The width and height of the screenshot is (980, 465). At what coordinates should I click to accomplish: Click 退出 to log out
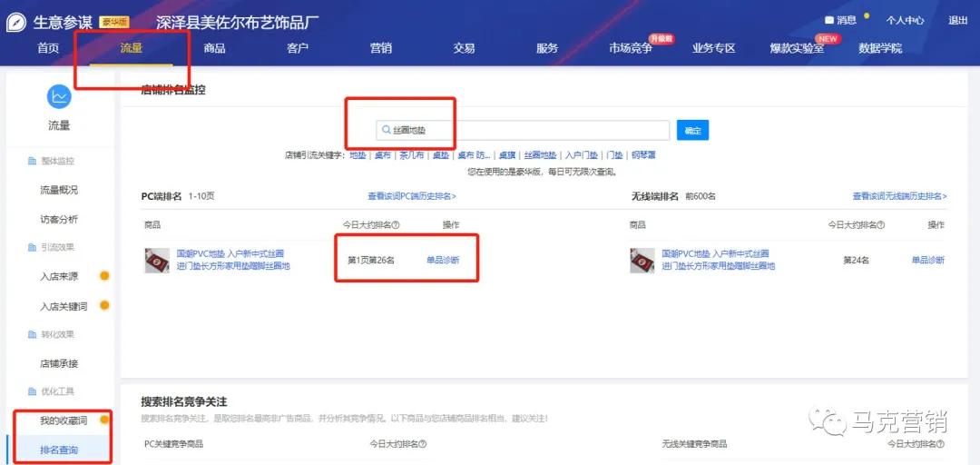[957, 20]
